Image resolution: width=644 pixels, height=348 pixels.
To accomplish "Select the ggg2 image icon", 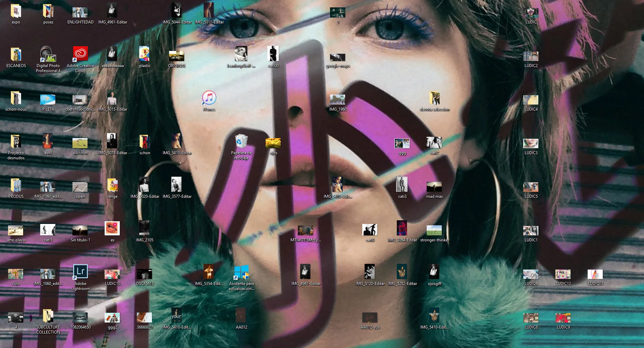I will (112, 317).
